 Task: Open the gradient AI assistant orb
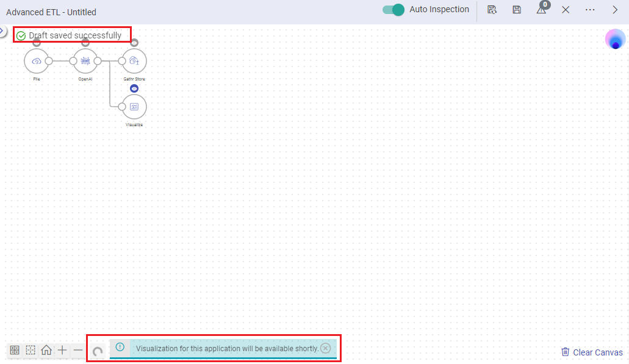615,39
